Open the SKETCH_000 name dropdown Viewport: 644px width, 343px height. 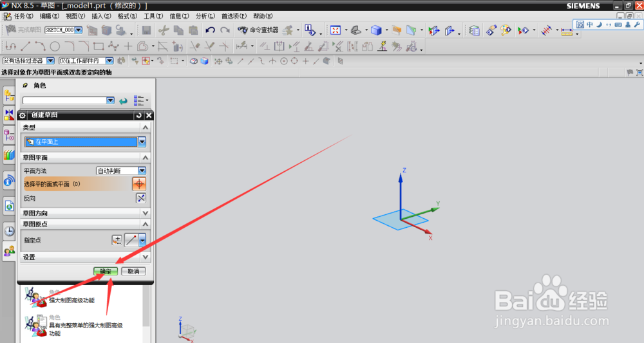(x=79, y=30)
